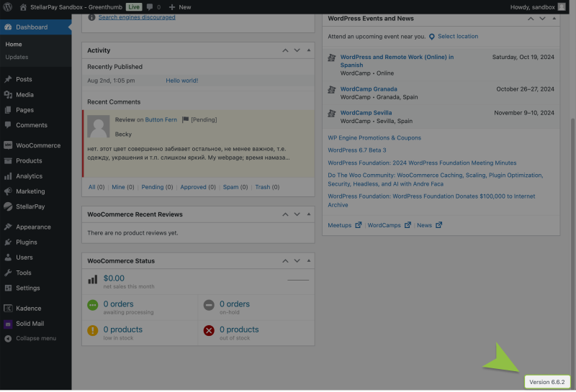Screen dimensions: 576x392
Task: Open the Plugins menu icon in sidebar
Action: pos(8,242)
